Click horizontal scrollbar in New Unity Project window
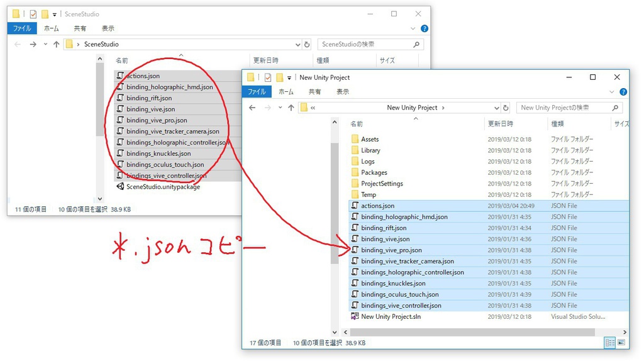 click(x=472, y=332)
